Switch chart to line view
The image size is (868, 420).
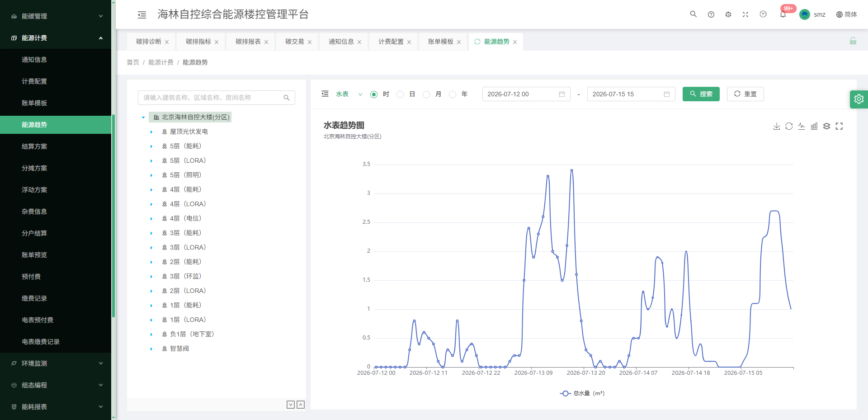click(x=802, y=126)
